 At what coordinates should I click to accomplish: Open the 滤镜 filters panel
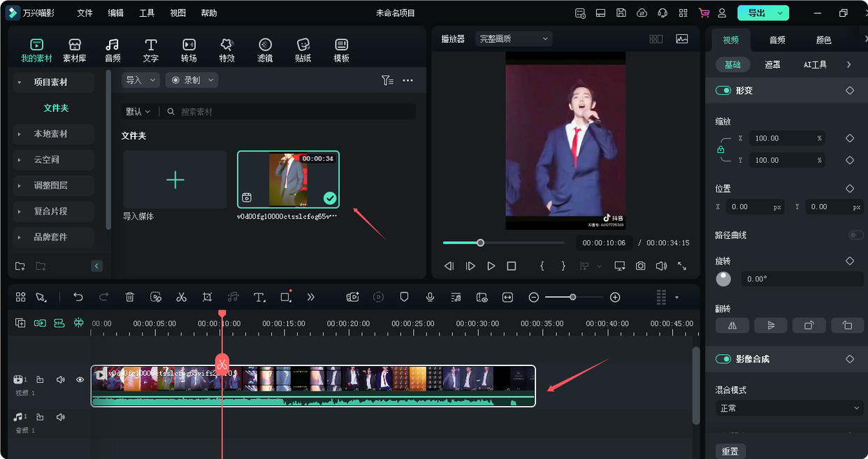point(265,50)
